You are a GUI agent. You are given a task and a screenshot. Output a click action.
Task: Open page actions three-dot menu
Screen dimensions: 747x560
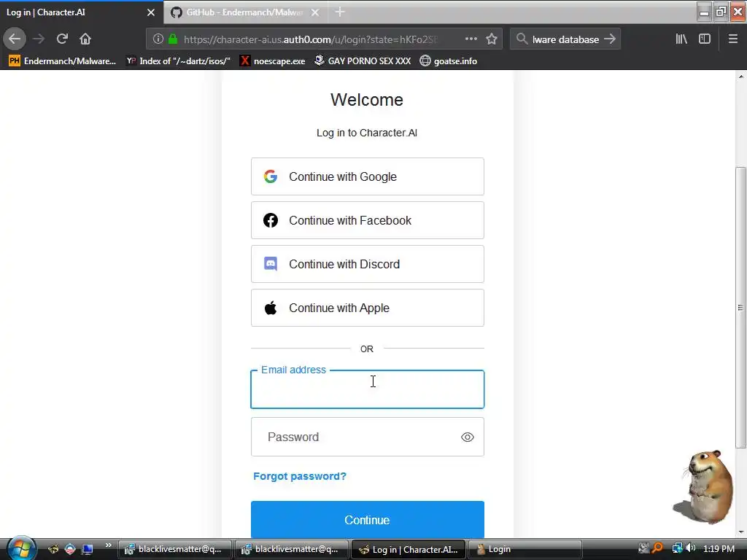[471, 39]
